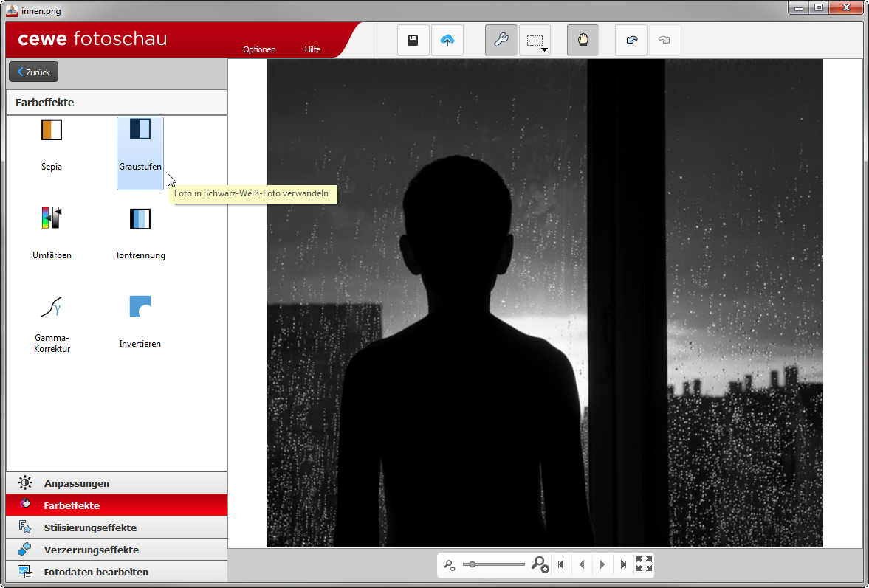Toggle fullscreen view with the arrows icon
Screen dimensions: 869x588
coord(644,564)
